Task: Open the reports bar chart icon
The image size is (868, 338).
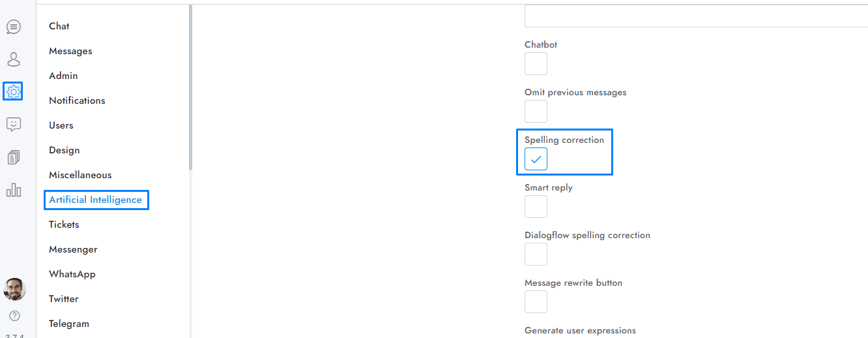Action: click(x=14, y=190)
